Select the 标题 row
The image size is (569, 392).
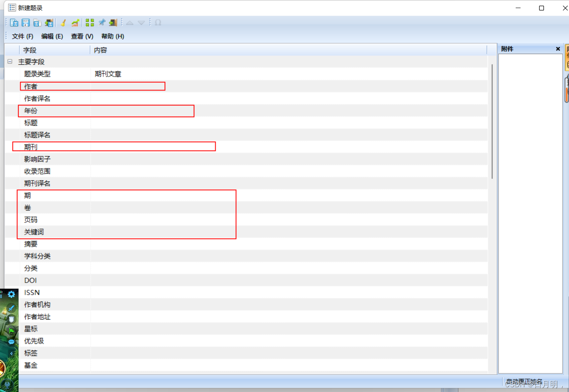(x=246, y=123)
